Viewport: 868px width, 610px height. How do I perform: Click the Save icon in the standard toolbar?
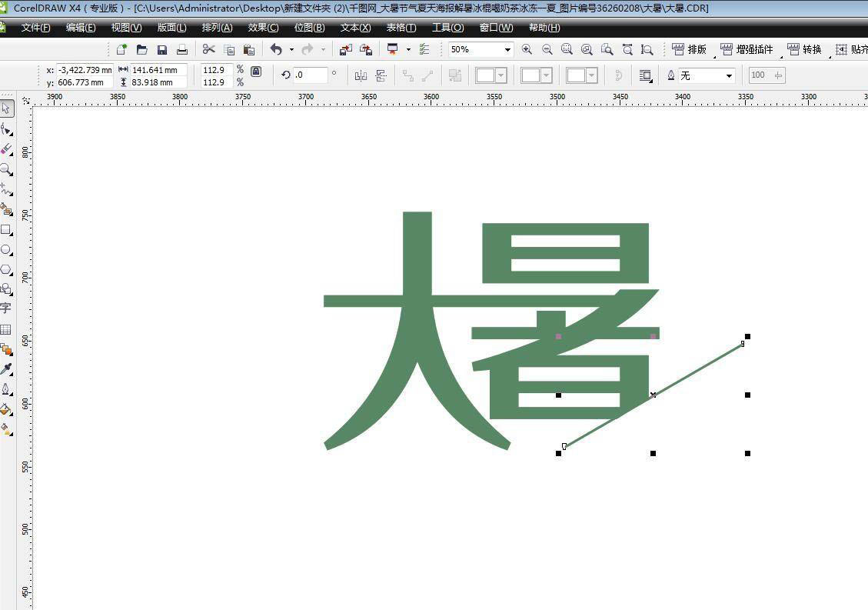162,48
